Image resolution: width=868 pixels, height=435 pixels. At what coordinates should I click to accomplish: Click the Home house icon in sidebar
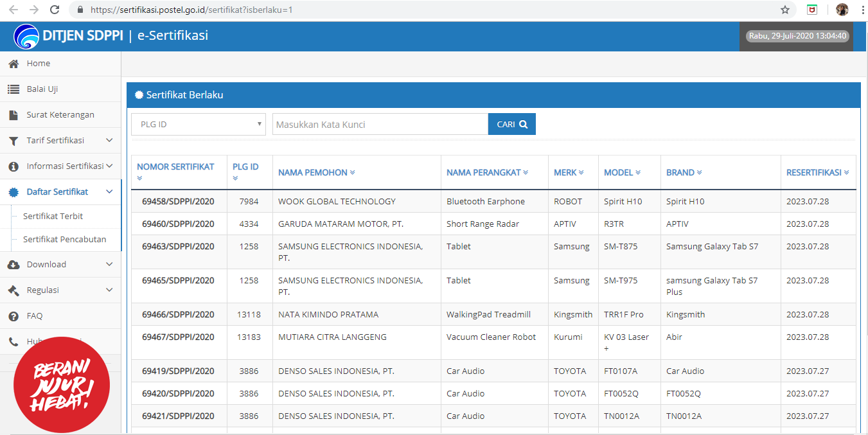[x=13, y=64]
